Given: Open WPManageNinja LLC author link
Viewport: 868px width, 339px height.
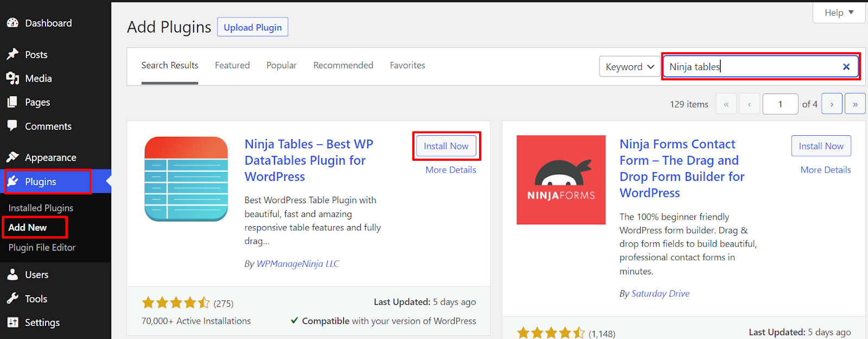Looking at the screenshot, I should (x=298, y=263).
